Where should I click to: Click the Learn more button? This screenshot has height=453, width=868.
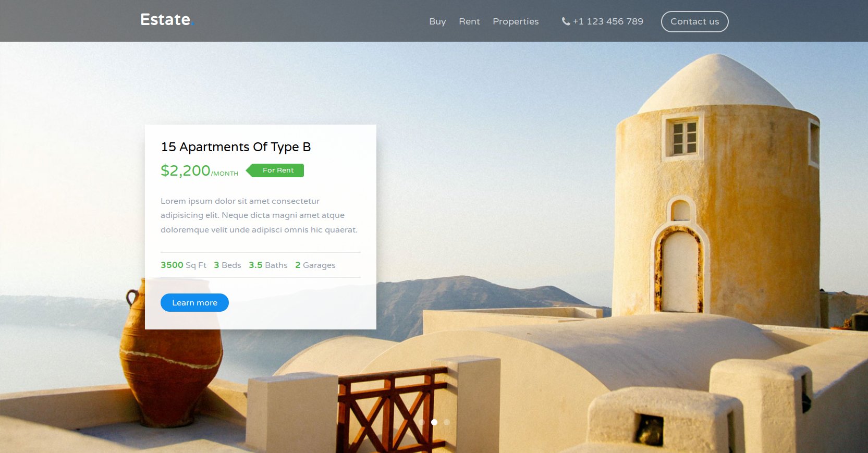[194, 303]
